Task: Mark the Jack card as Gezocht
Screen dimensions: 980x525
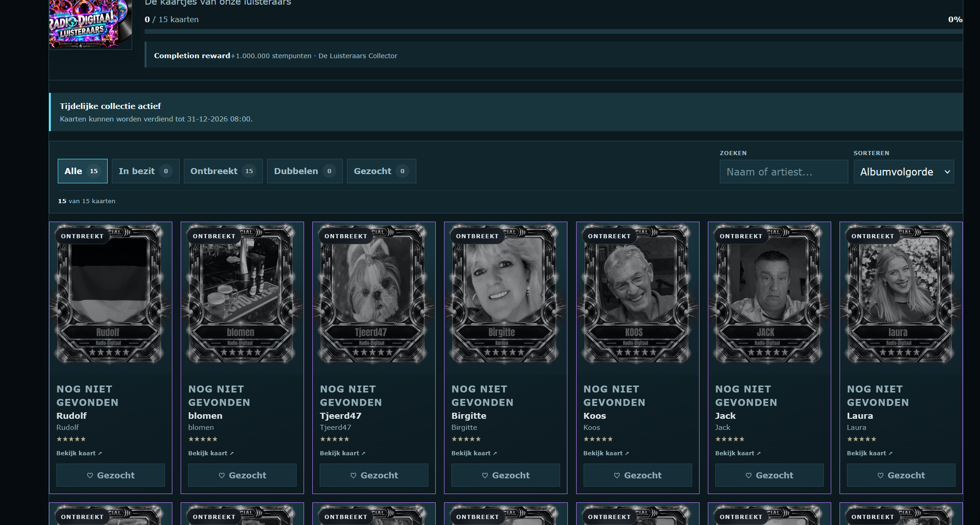Action: pyautogui.click(x=769, y=475)
